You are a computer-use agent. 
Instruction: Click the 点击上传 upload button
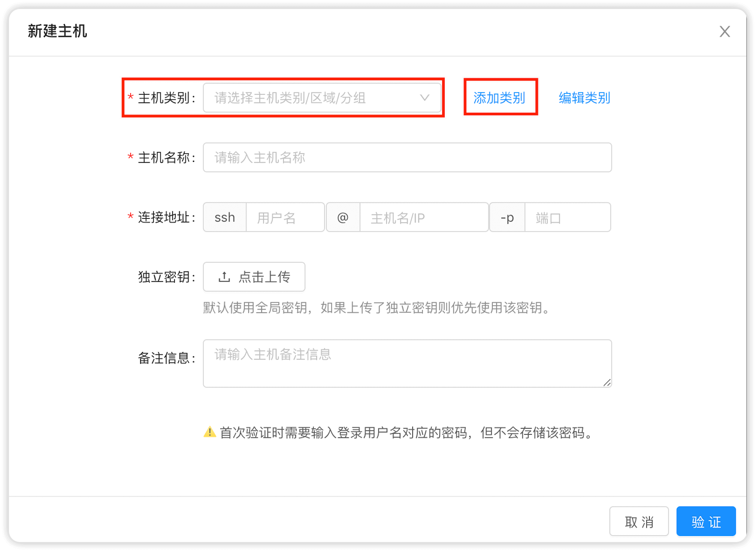click(254, 277)
